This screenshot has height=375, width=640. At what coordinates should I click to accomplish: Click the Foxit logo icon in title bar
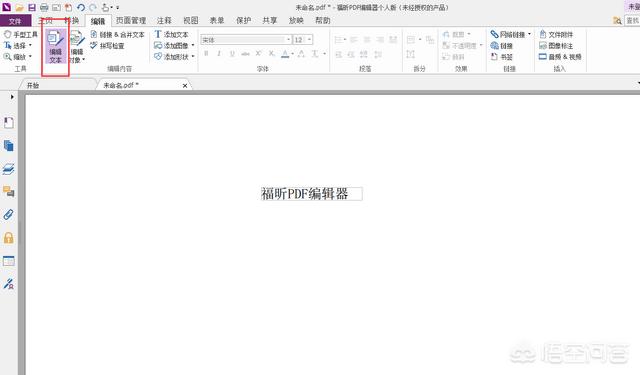point(7,7)
